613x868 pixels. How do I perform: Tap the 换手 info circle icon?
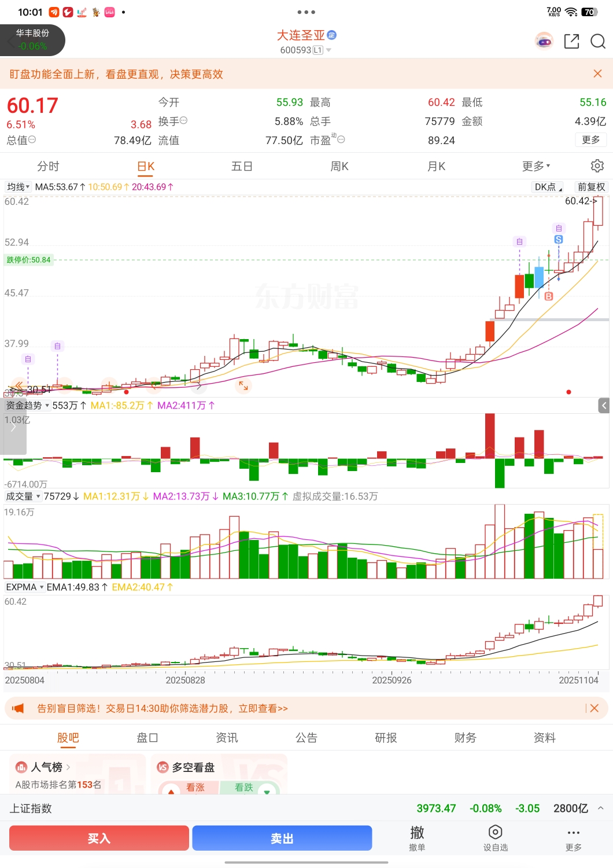click(183, 120)
